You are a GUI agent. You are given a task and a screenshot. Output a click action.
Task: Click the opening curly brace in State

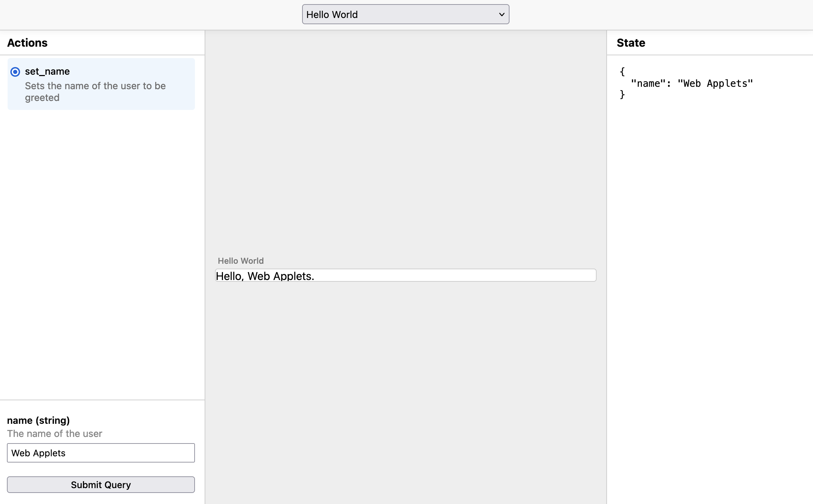coord(622,72)
